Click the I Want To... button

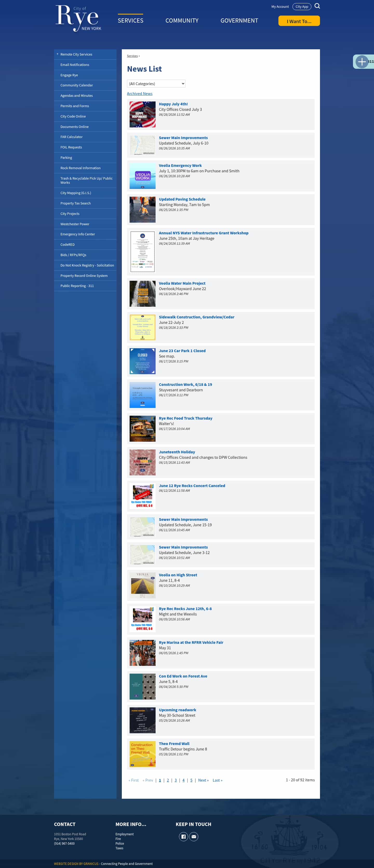pyautogui.click(x=299, y=21)
